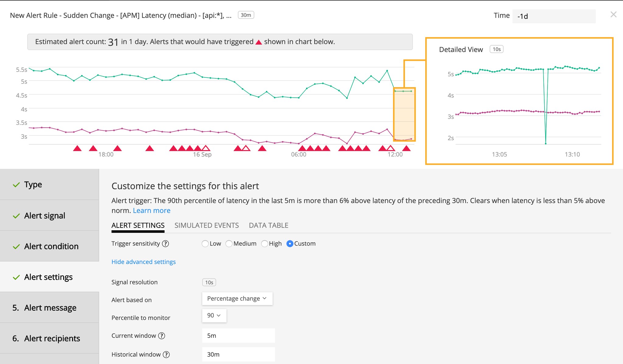Switch to Data Table tab
The height and width of the screenshot is (364, 623).
pos(268,225)
